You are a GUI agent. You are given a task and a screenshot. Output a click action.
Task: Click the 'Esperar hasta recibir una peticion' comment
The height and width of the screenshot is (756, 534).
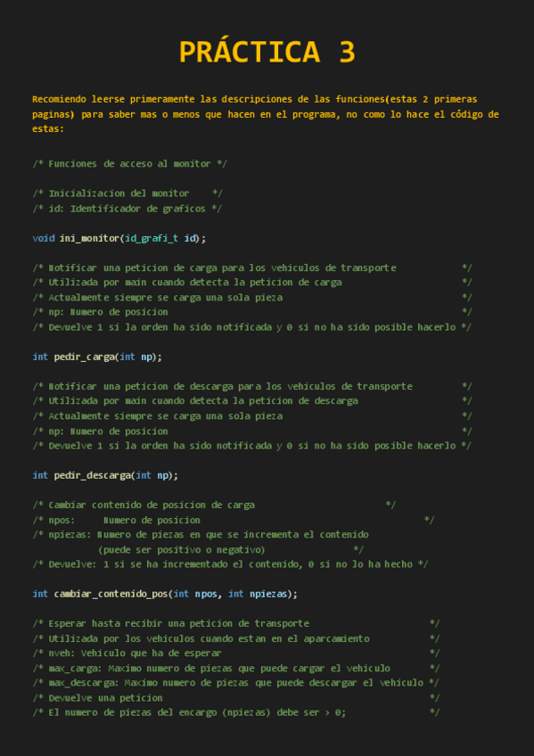236,623
